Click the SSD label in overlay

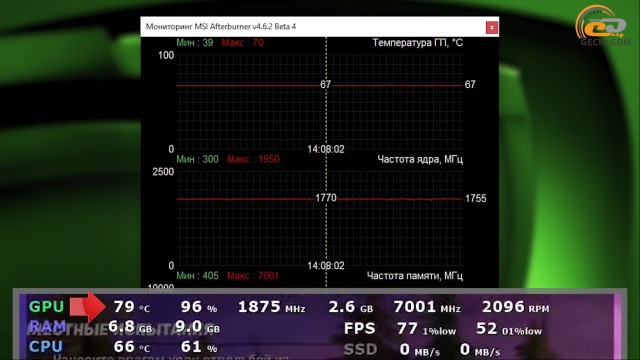click(x=360, y=349)
